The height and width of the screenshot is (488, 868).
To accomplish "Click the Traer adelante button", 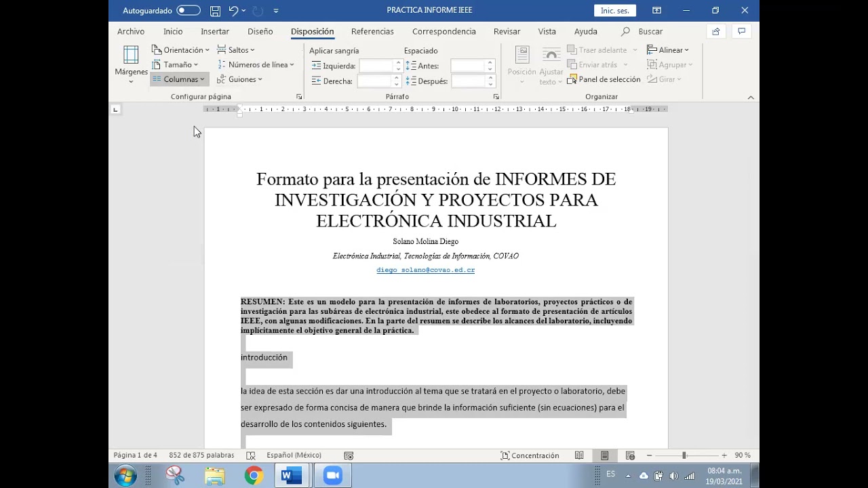I will pyautogui.click(x=597, y=49).
